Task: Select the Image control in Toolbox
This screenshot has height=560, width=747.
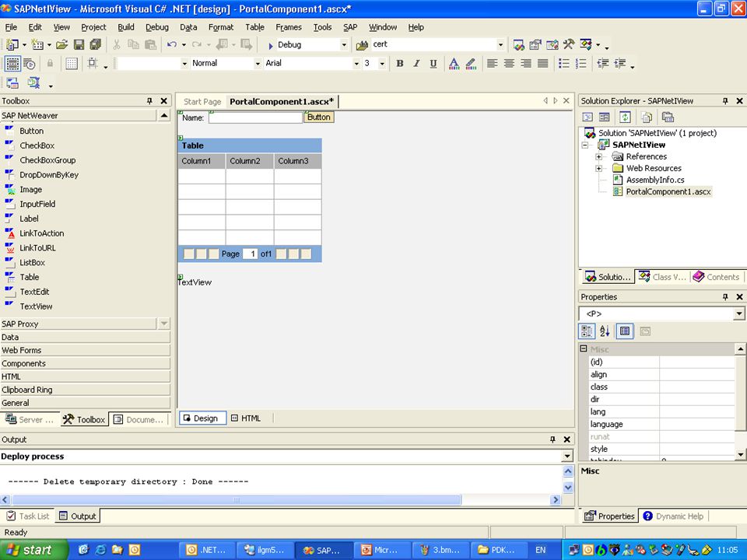Action: pos(30,190)
